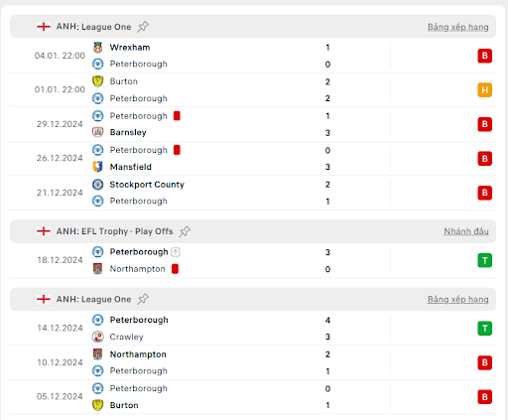Click the orange H draw badge
This screenshot has width=508, height=420.
484,90
